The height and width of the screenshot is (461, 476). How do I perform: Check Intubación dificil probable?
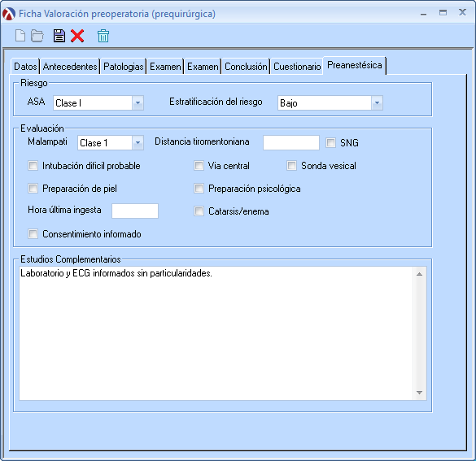[x=33, y=166]
